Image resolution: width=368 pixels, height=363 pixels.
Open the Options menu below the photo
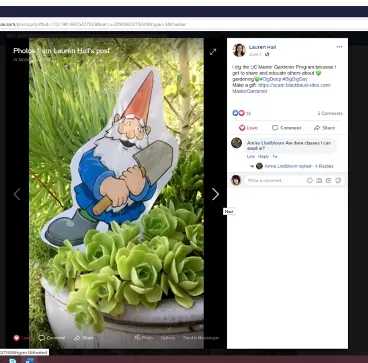(x=167, y=338)
